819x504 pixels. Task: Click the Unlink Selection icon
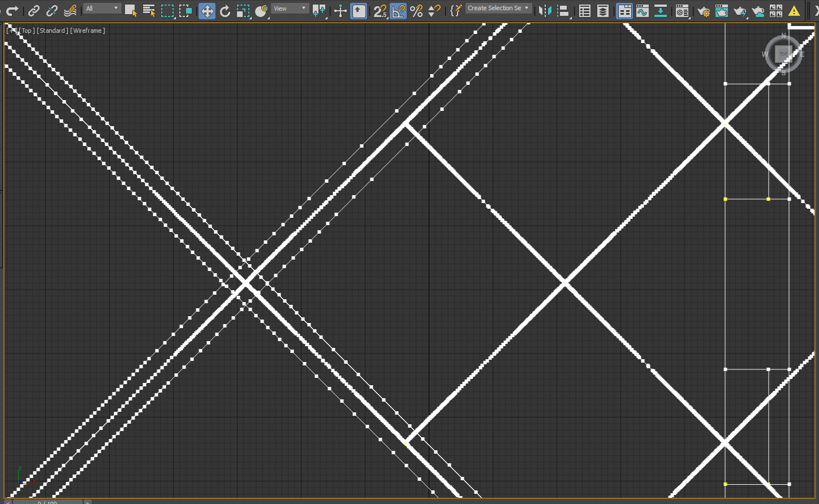52,10
